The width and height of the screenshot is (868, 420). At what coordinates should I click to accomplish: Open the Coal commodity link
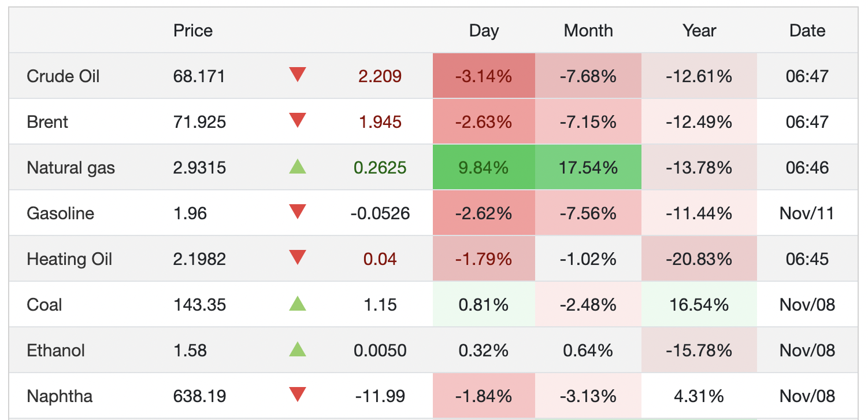(x=44, y=305)
